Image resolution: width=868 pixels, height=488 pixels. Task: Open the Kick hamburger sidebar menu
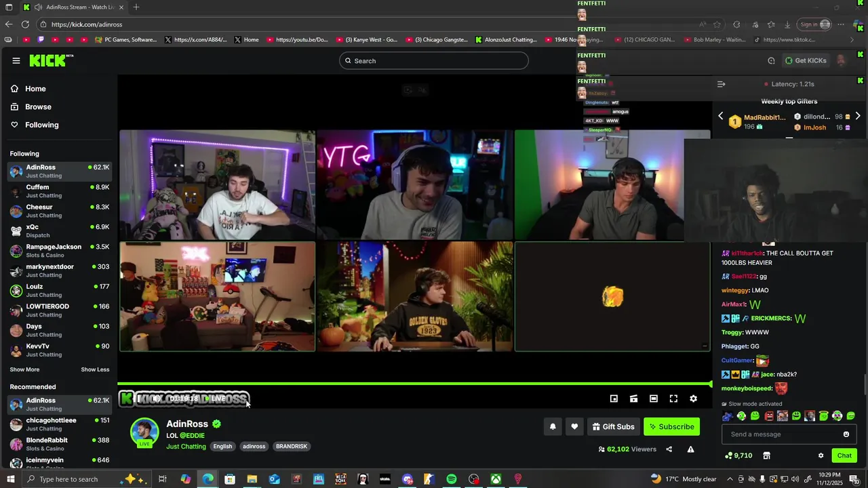pos(16,61)
